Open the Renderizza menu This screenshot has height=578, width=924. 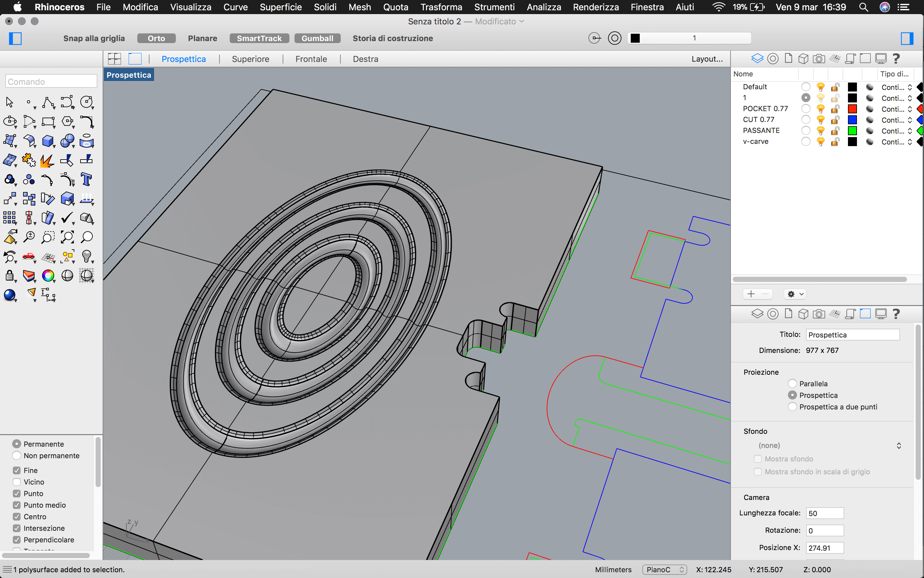click(596, 7)
